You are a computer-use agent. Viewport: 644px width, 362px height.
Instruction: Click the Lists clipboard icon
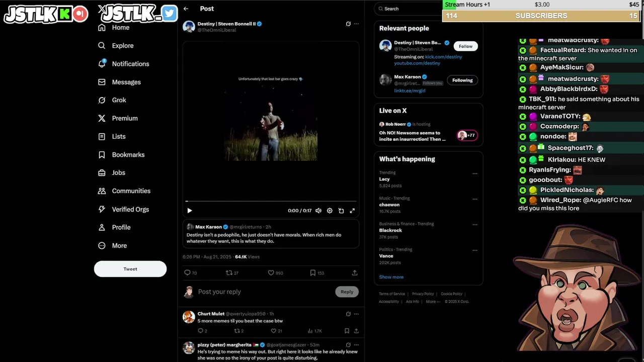[102, 136]
